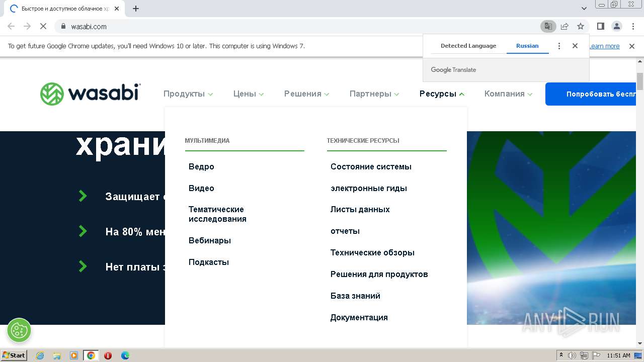Select the Detected Language tab
Image resolution: width=644 pixels, height=362 pixels.
tap(468, 46)
